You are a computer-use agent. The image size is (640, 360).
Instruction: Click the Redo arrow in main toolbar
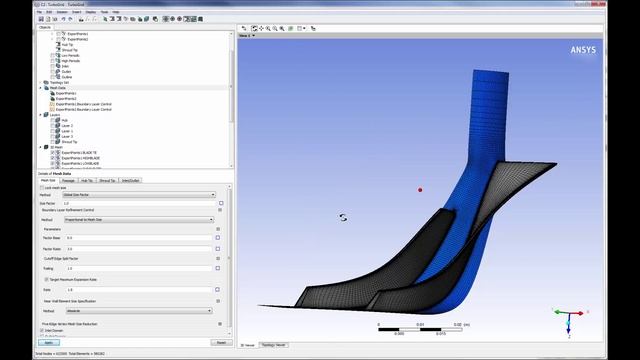(x=70, y=19)
